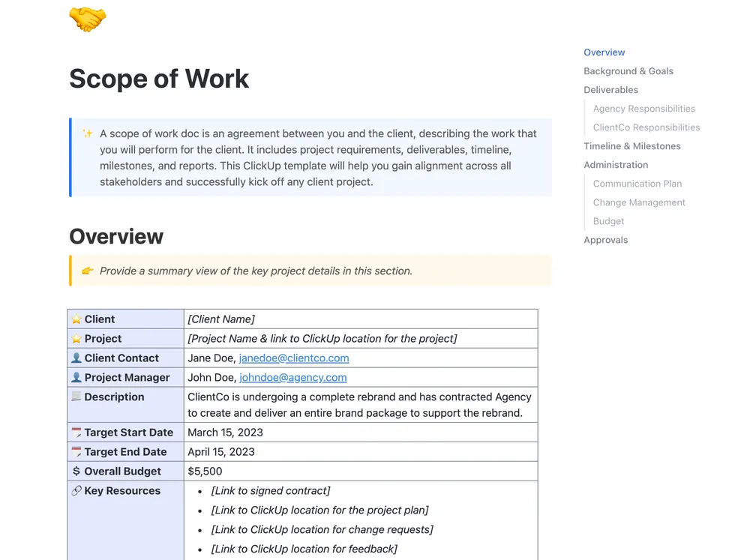The width and height of the screenshot is (750, 560).
Task: Select Deliverables in the table of contents
Action: point(610,89)
